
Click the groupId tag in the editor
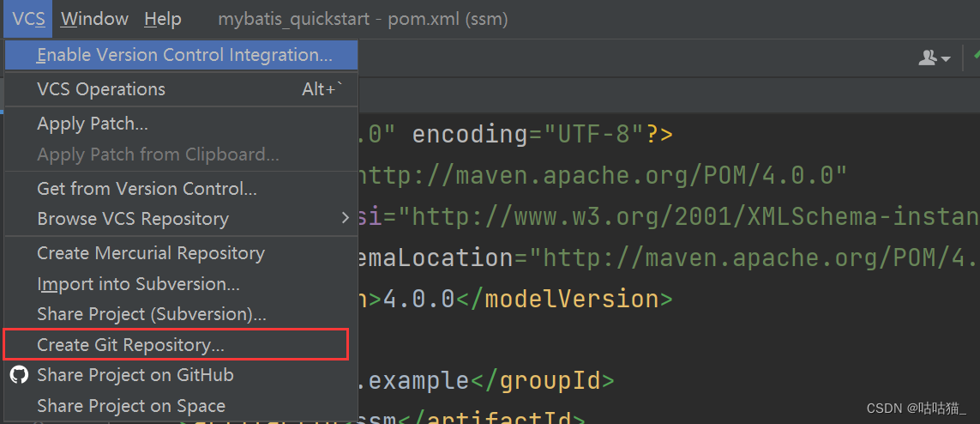pyautogui.click(x=542, y=379)
